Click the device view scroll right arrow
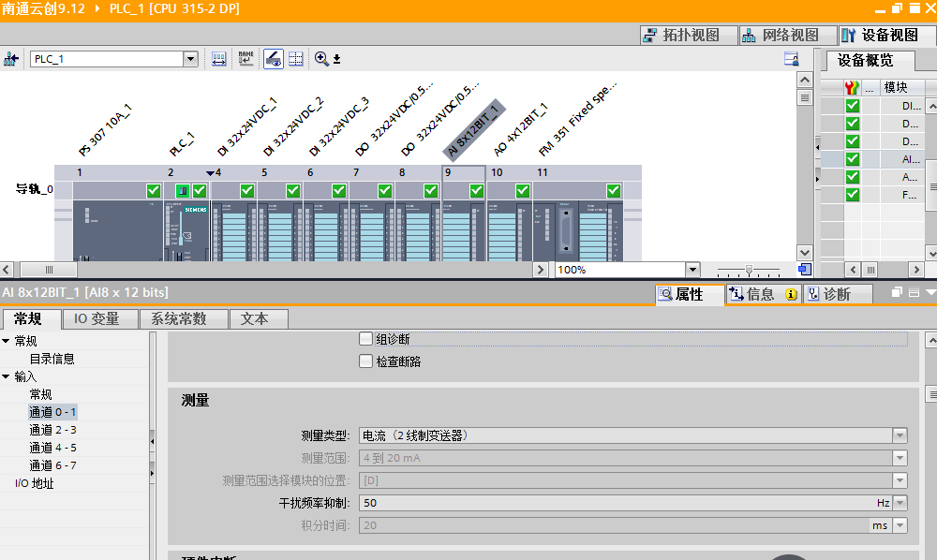Screen dimensions: 937x560 (x=541, y=270)
